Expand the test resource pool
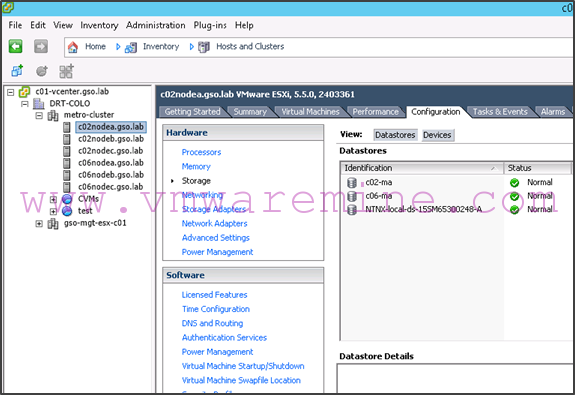 [x=53, y=211]
